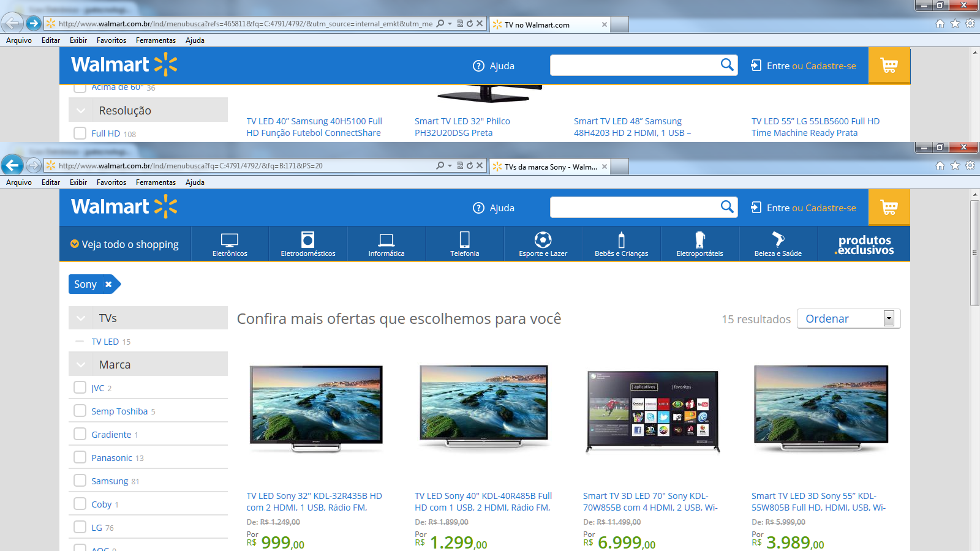Screen dimensions: 980x551
Task: Open the Eletroportáteis category
Action: click(x=700, y=244)
